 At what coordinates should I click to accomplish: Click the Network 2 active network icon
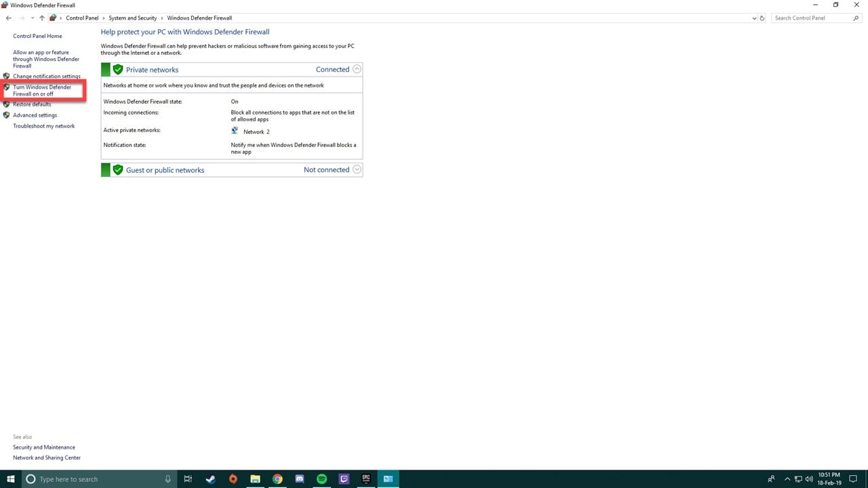pos(235,131)
